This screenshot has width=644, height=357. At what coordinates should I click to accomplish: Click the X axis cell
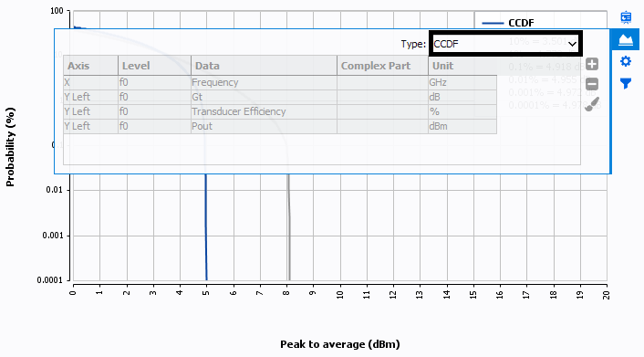point(91,82)
